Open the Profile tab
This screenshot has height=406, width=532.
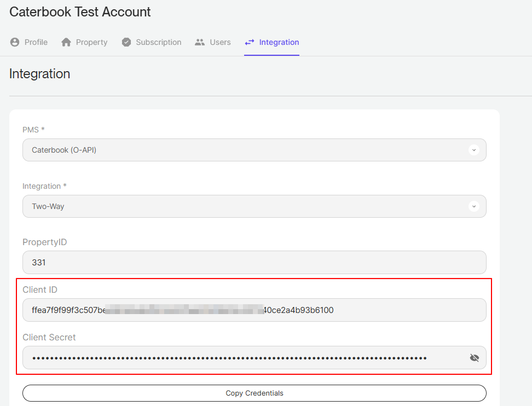point(29,42)
